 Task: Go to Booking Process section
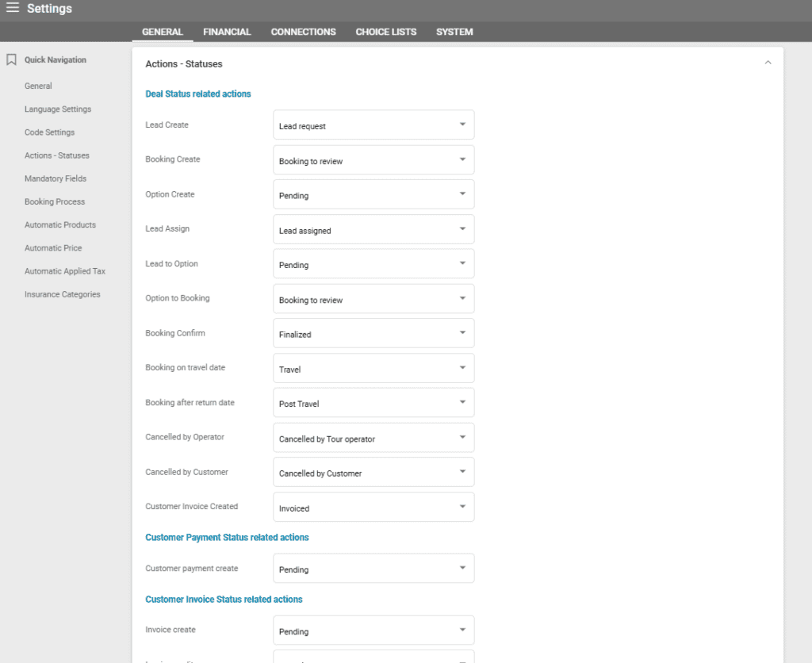coord(55,201)
